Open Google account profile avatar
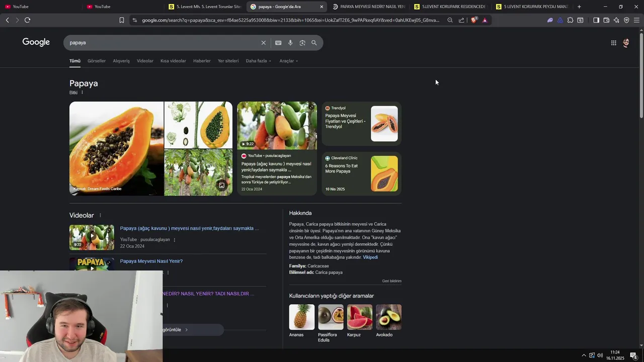This screenshot has height=362, width=644. pyautogui.click(x=626, y=43)
